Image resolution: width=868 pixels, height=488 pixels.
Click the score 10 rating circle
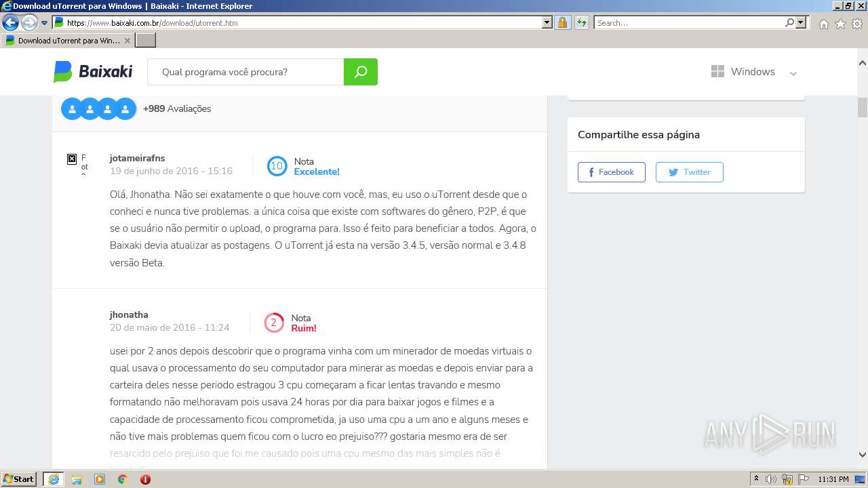(277, 166)
